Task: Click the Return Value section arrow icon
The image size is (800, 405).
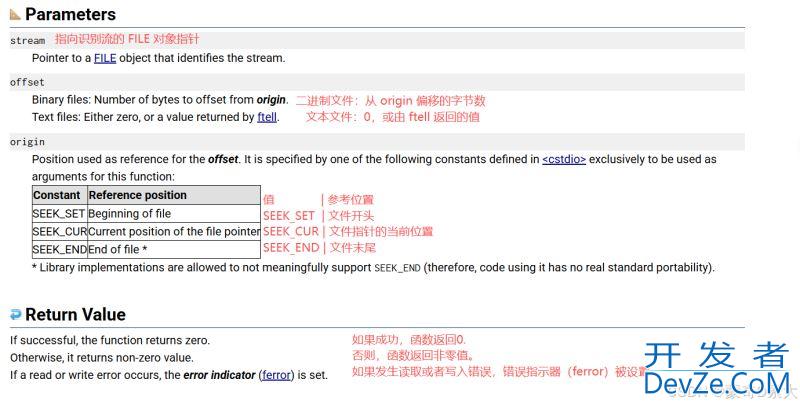Action: pyautogui.click(x=15, y=314)
